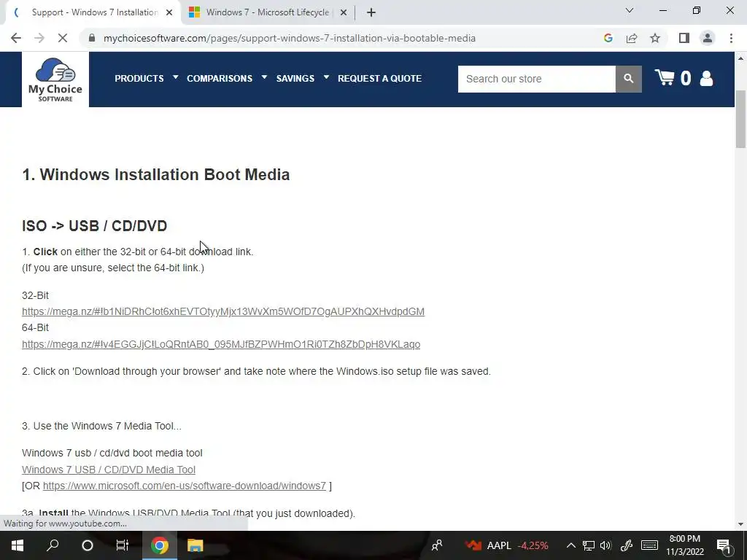Image resolution: width=747 pixels, height=560 pixels.
Task: Click the '32-Bit' label text
Action: tap(35, 295)
